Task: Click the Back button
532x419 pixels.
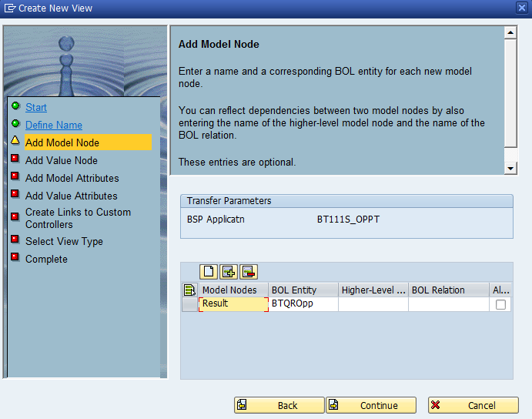Action: pyautogui.click(x=279, y=405)
